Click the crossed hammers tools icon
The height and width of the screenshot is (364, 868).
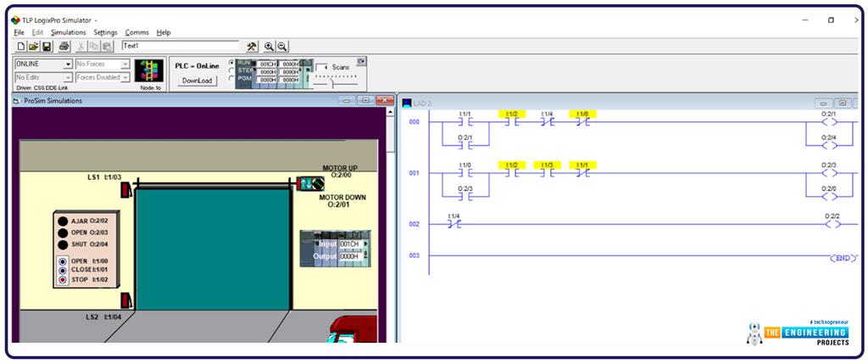click(252, 47)
